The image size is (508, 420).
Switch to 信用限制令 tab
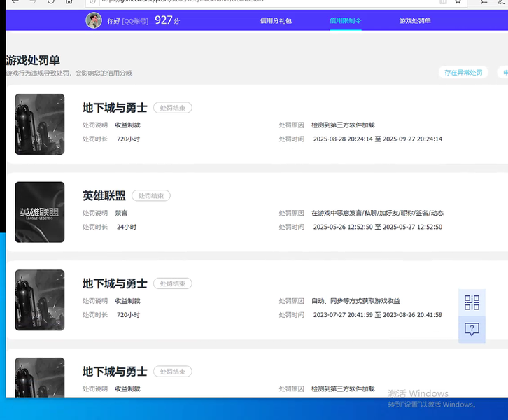pos(346,21)
